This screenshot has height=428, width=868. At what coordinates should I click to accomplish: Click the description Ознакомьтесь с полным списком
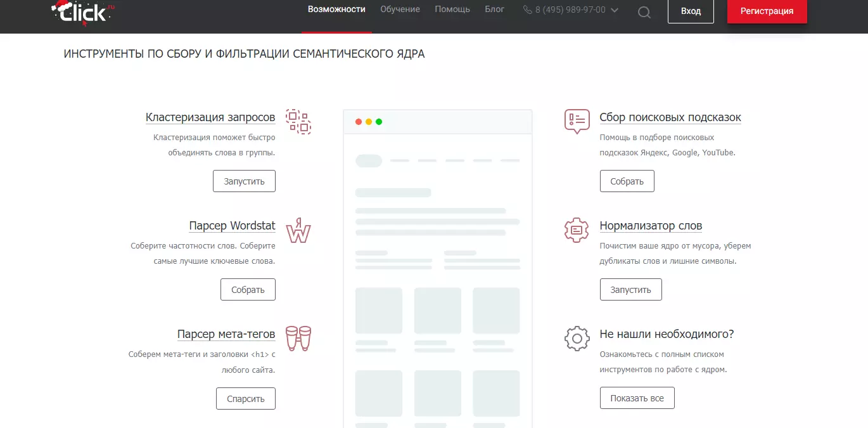[x=663, y=361]
